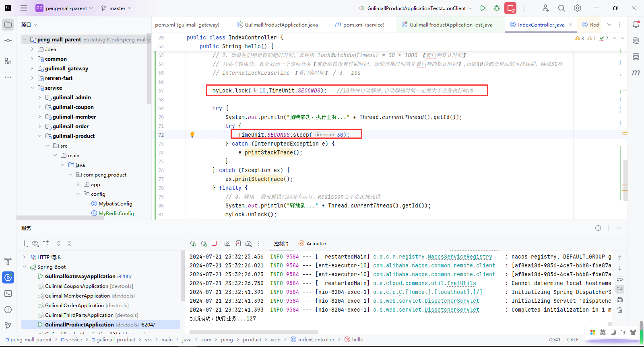
Task: Open the 项目 view dropdown
Action: (x=29, y=25)
